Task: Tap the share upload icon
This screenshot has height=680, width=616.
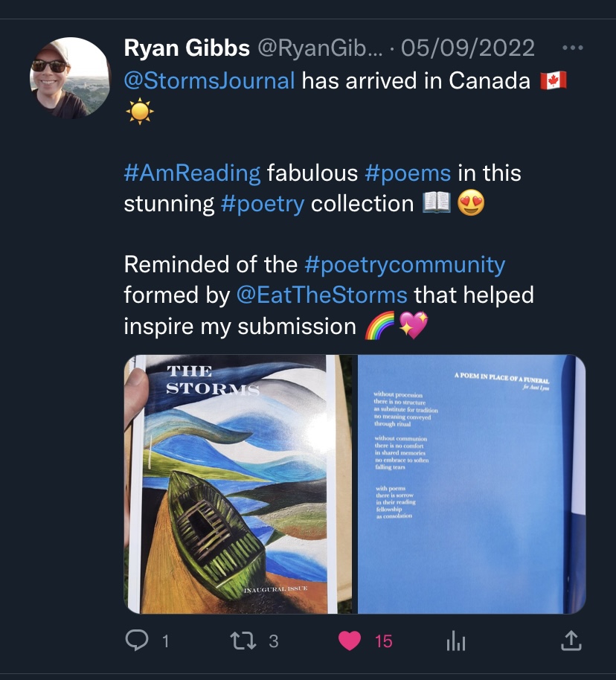Action: coord(569,640)
